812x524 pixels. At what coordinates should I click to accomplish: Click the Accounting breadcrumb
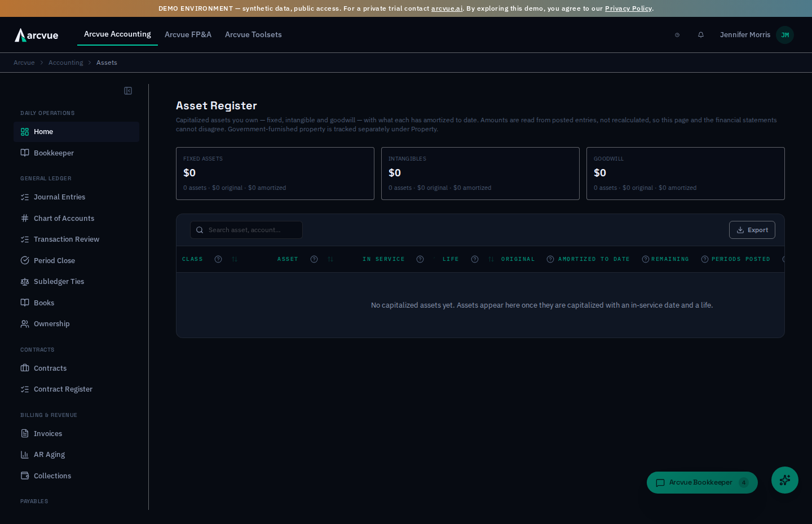[x=65, y=63]
